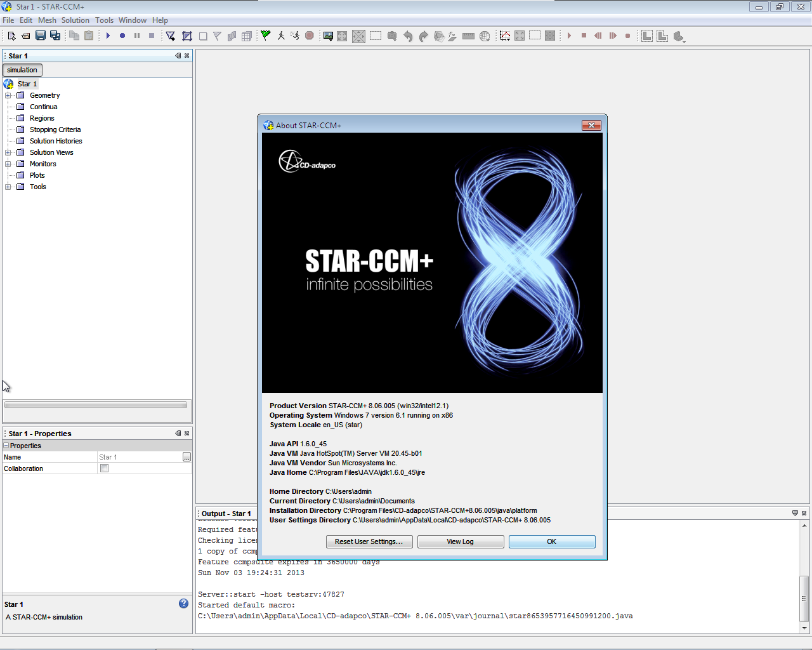Image resolution: width=812 pixels, height=650 pixels.
Task: Close the About STAR-CCM+ dialog
Action: 591,125
